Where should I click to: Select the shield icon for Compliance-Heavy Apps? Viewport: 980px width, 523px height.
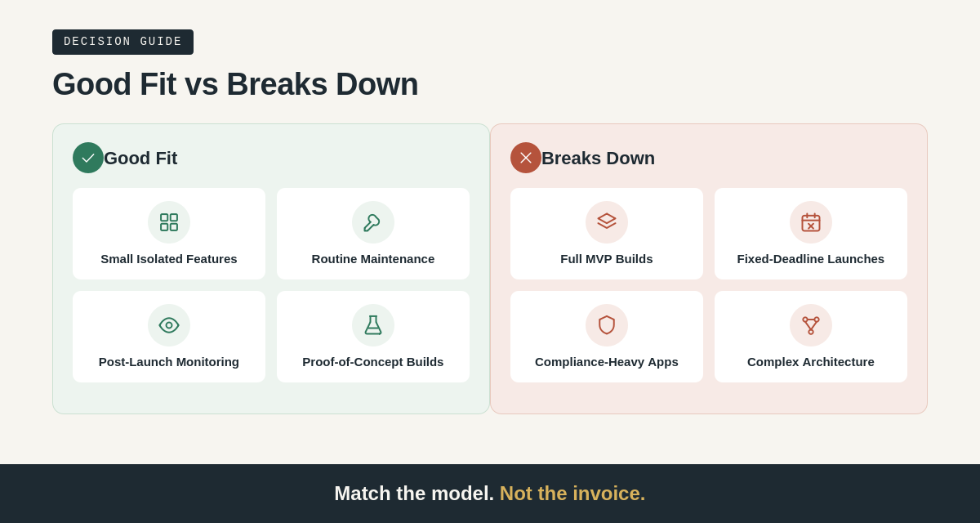tap(607, 325)
